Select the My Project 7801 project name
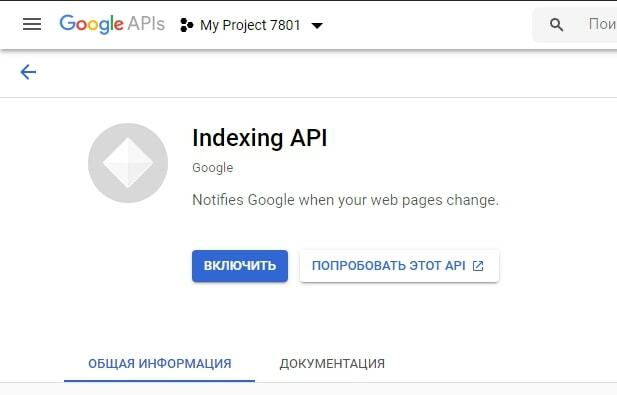617x395 pixels. pos(250,25)
